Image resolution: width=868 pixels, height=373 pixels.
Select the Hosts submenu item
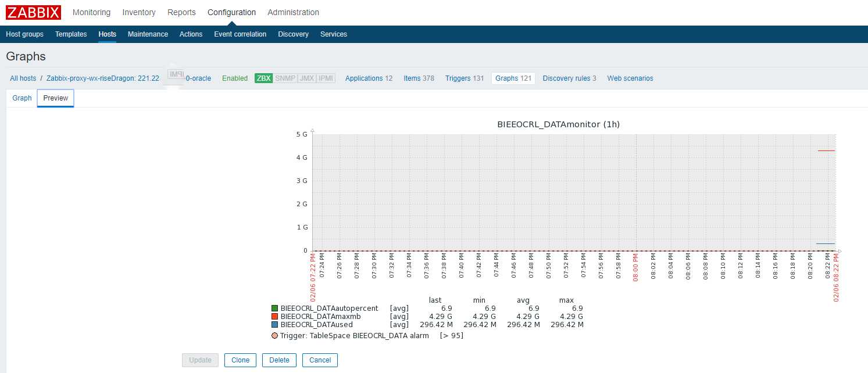pos(107,34)
